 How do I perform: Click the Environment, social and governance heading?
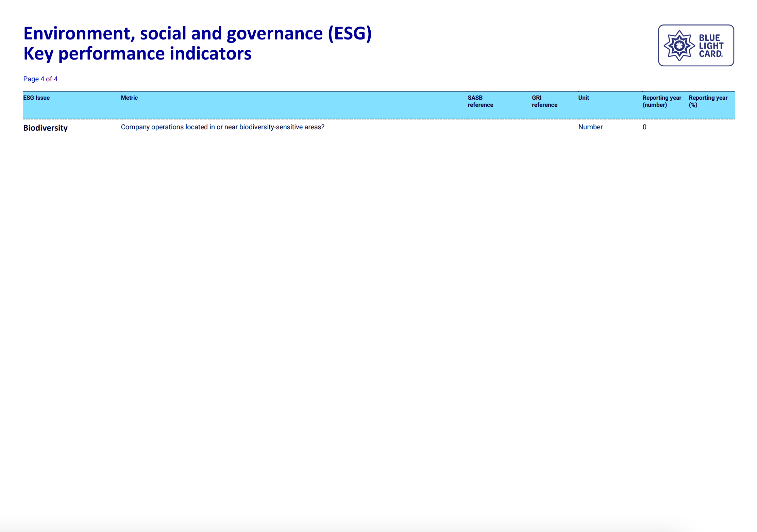coord(197,33)
